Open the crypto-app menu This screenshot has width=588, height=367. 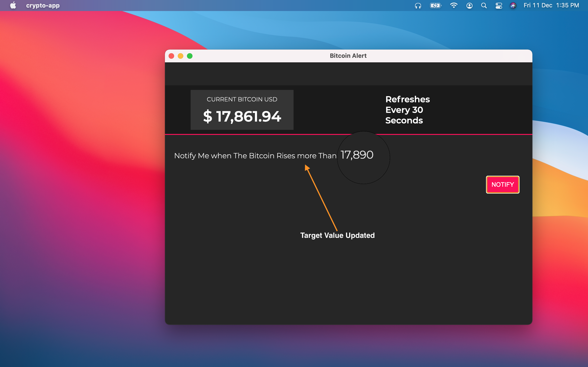coord(43,5)
